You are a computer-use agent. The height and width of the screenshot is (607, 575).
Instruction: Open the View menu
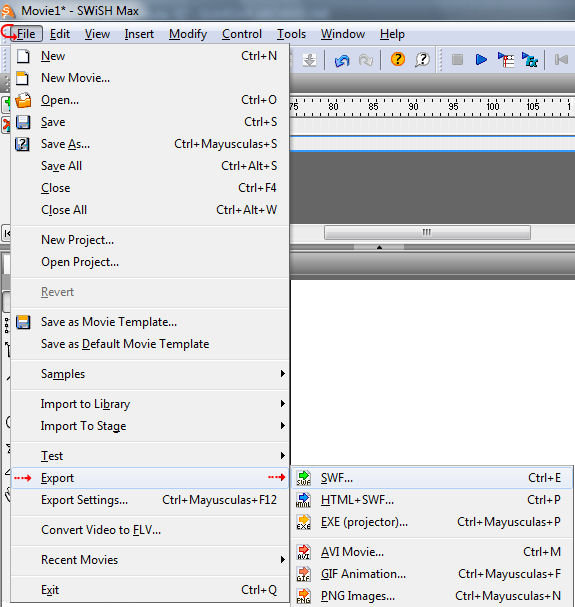(97, 34)
